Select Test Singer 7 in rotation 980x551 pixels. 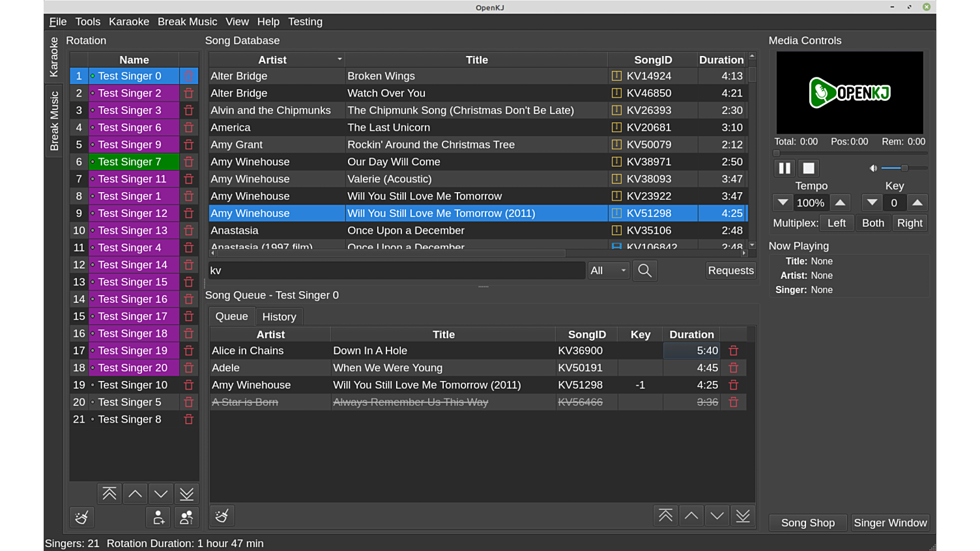click(134, 162)
